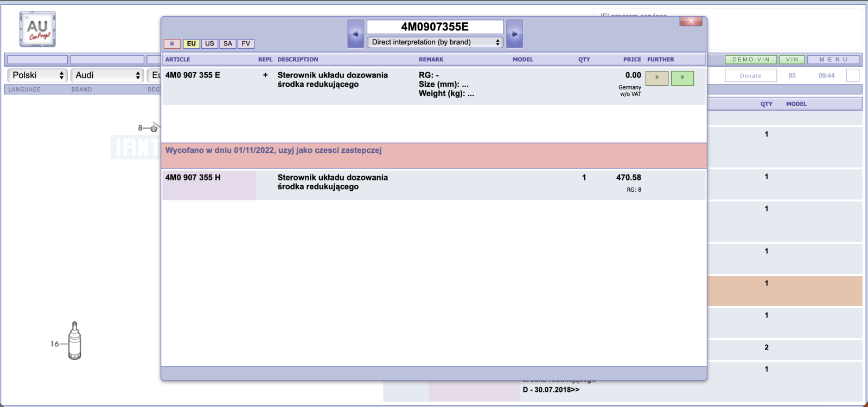
Task: Click the beige further-info arrow button
Action: coord(656,78)
